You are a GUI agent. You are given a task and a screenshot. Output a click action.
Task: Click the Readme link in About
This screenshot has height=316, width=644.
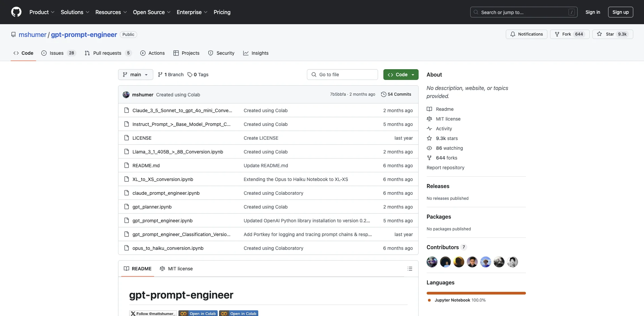pyautogui.click(x=440, y=109)
